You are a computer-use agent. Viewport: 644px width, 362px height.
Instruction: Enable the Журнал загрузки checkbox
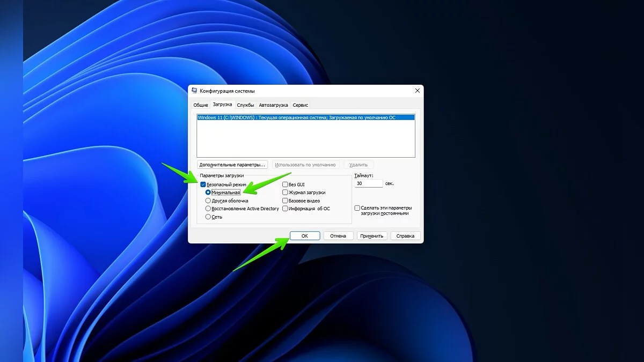click(285, 193)
